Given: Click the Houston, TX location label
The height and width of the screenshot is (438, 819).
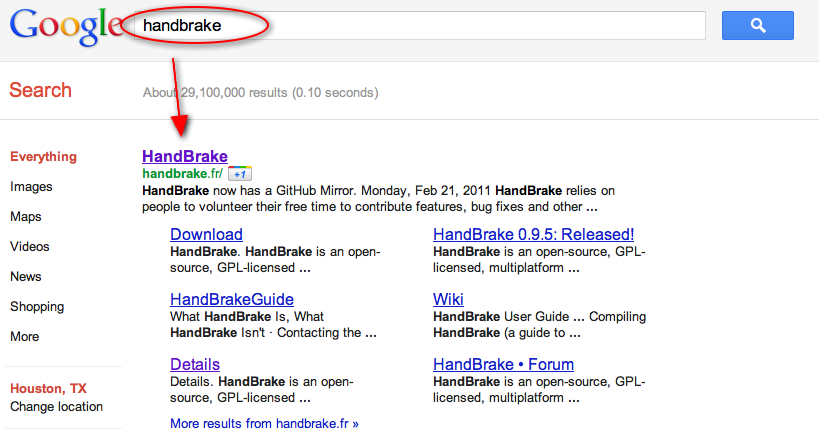Looking at the screenshot, I should (49, 388).
